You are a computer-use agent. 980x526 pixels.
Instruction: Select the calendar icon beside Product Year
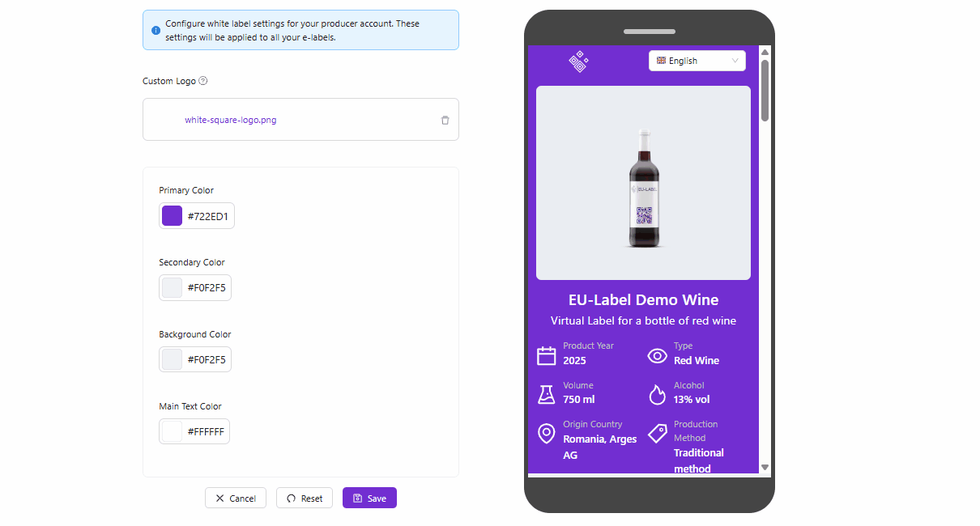(x=548, y=354)
